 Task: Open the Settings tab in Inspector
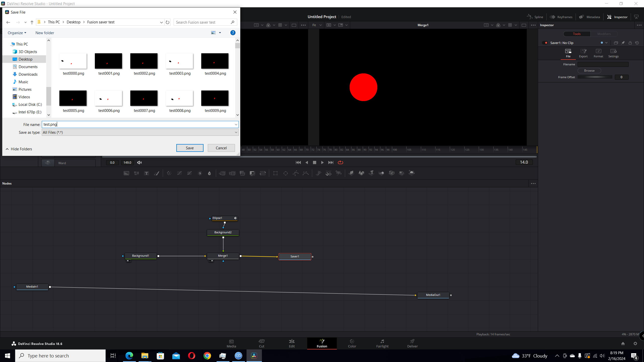coord(613,53)
